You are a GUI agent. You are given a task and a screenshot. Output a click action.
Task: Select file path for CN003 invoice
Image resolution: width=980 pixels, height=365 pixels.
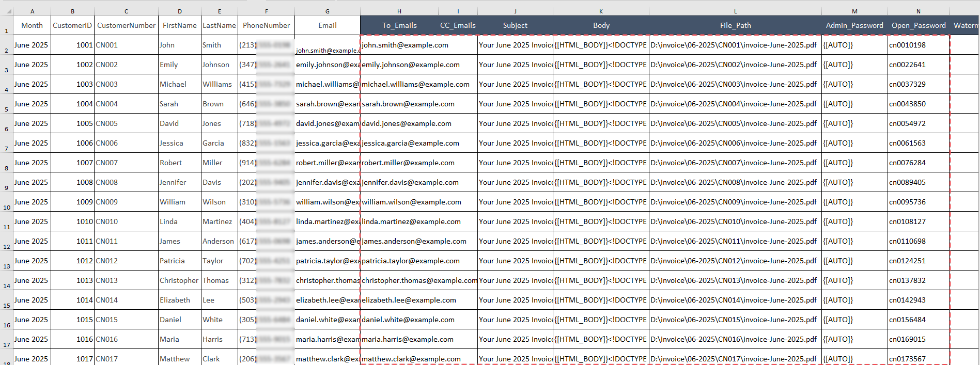(735, 84)
